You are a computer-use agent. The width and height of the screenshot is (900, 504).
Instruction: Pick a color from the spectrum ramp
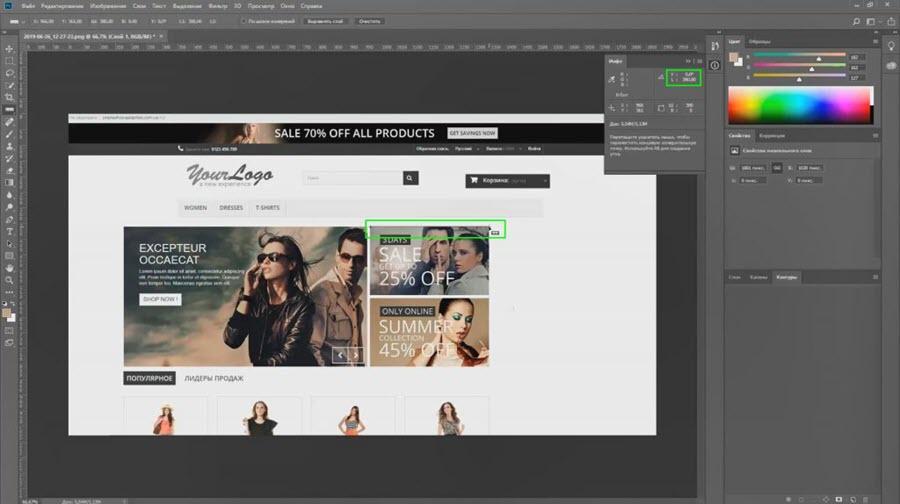pos(800,104)
